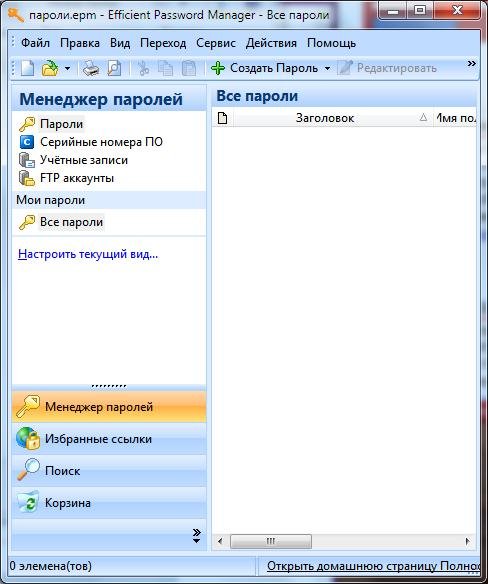This screenshot has height=584, width=488.
Task: Open the Помощь menu
Action: (332, 43)
